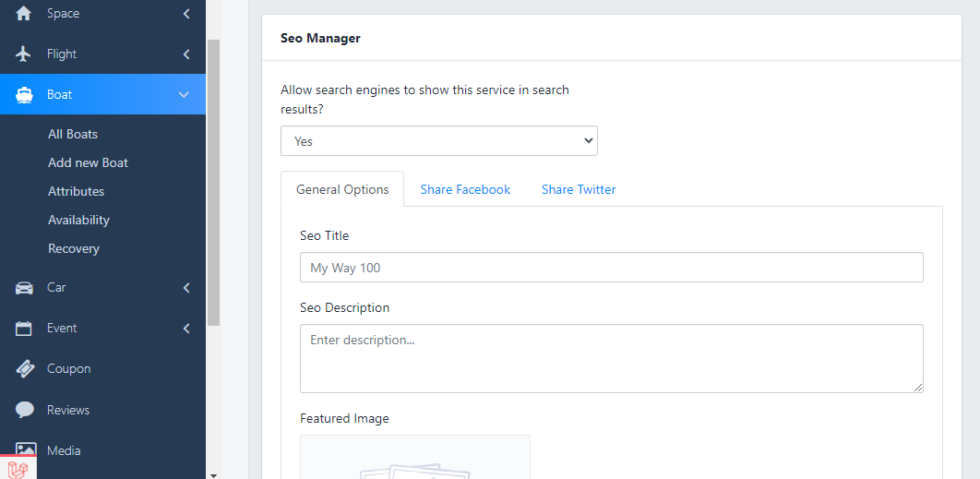Screen dimensions: 980x479
Task: Click the Reviews speech bubble icon
Action: point(25,410)
